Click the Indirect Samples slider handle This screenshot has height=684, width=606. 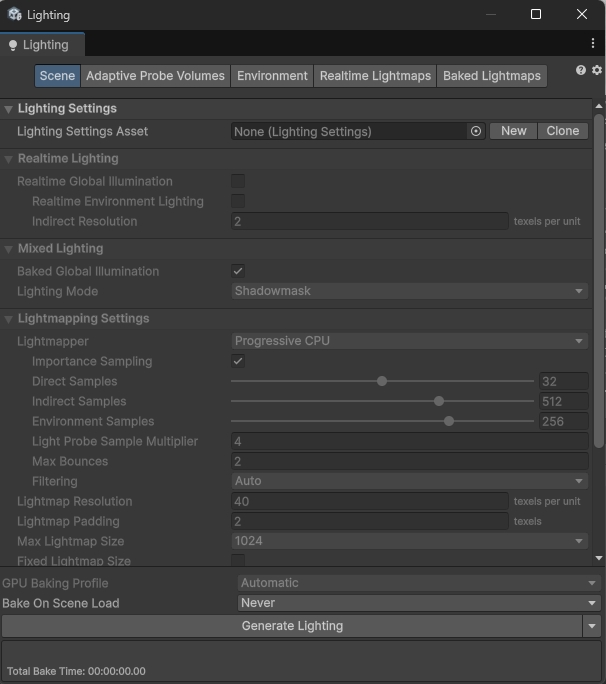click(x=439, y=401)
